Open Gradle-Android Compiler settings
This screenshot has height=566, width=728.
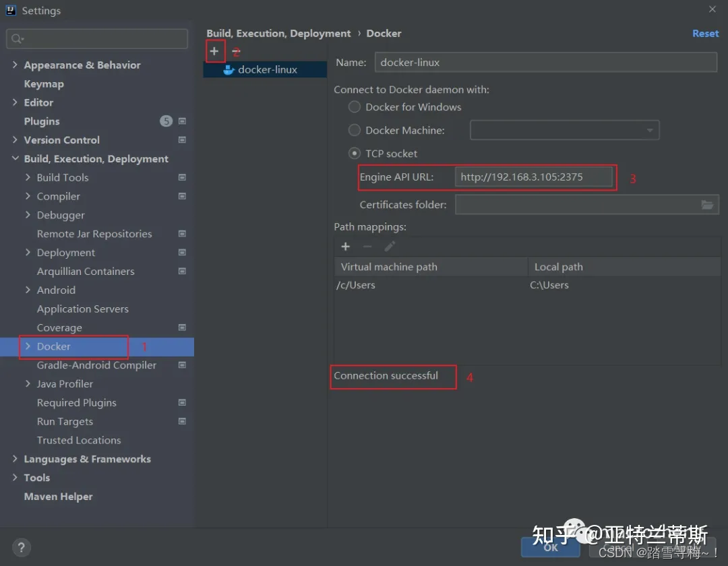point(96,365)
